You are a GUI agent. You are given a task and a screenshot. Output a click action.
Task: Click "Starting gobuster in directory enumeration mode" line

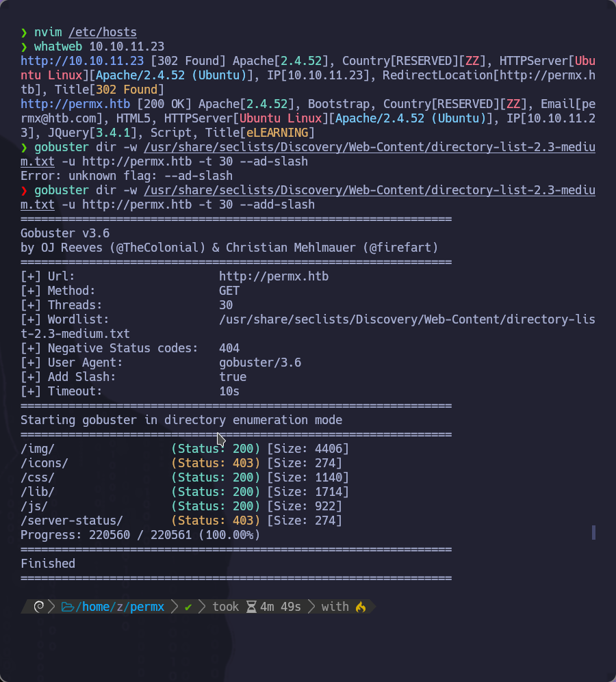[x=181, y=420]
